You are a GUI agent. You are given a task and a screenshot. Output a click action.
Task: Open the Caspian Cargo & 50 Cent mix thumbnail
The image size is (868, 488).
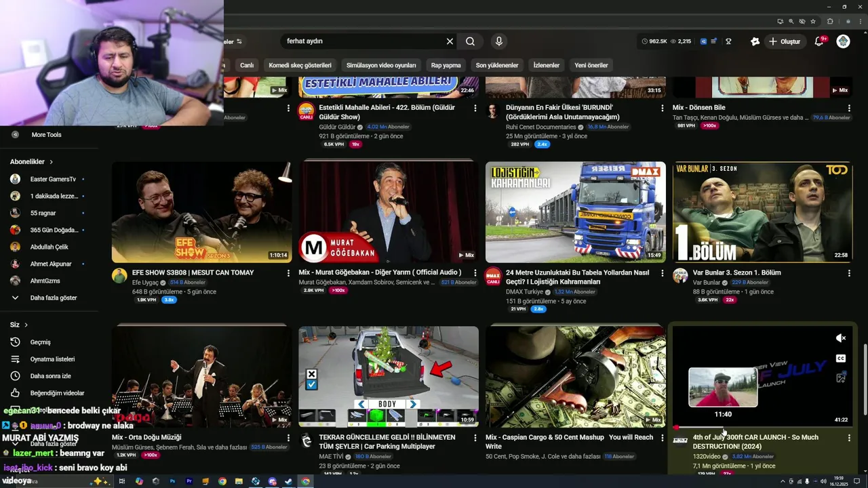pyautogui.click(x=576, y=377)
